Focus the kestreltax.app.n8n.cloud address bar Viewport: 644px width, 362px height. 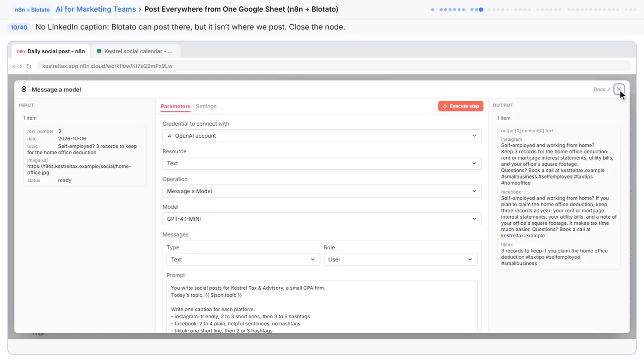(334, 66)
